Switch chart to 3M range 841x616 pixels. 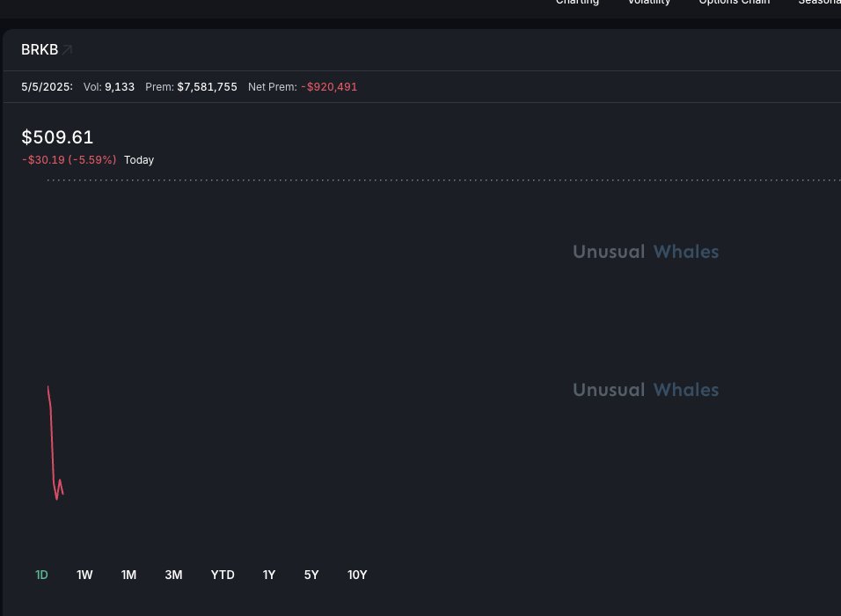(x=173, y=575)
